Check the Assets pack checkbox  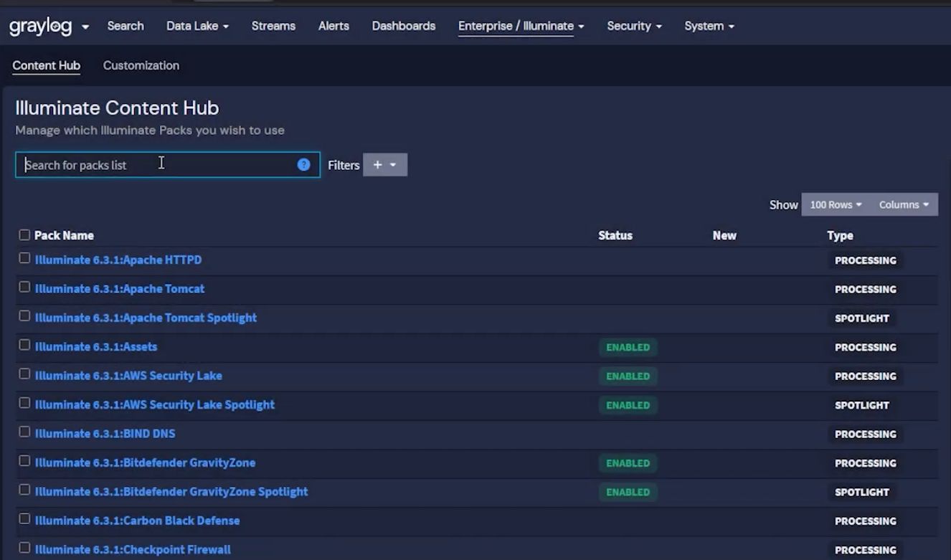point(24,345)
